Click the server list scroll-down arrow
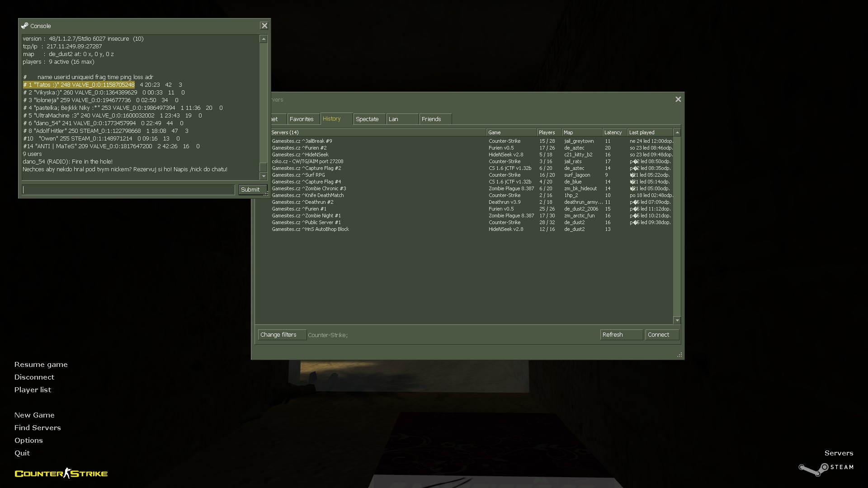Screen dimensions: 868x488 (677, 320)
